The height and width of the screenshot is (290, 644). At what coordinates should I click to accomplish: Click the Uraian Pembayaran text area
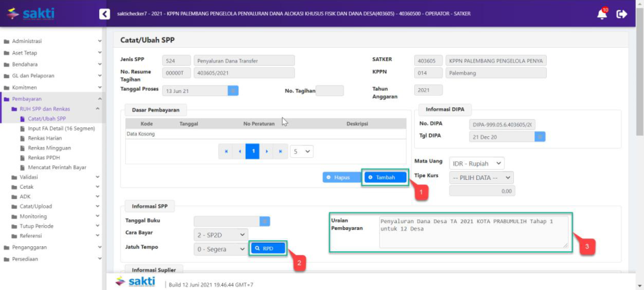click(473, 233)
